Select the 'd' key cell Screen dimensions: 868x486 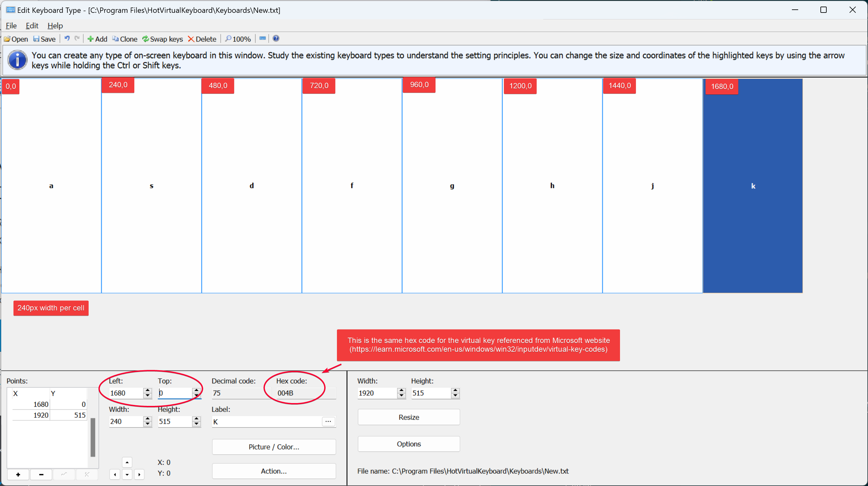coord(252,186)
